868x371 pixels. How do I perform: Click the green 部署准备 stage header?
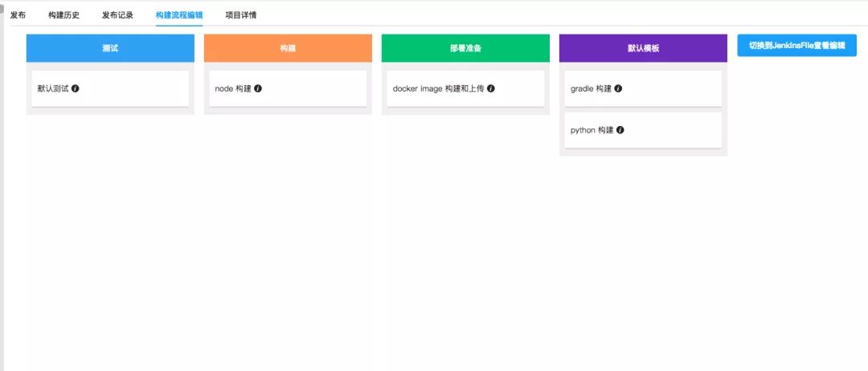tap(465, 48)
